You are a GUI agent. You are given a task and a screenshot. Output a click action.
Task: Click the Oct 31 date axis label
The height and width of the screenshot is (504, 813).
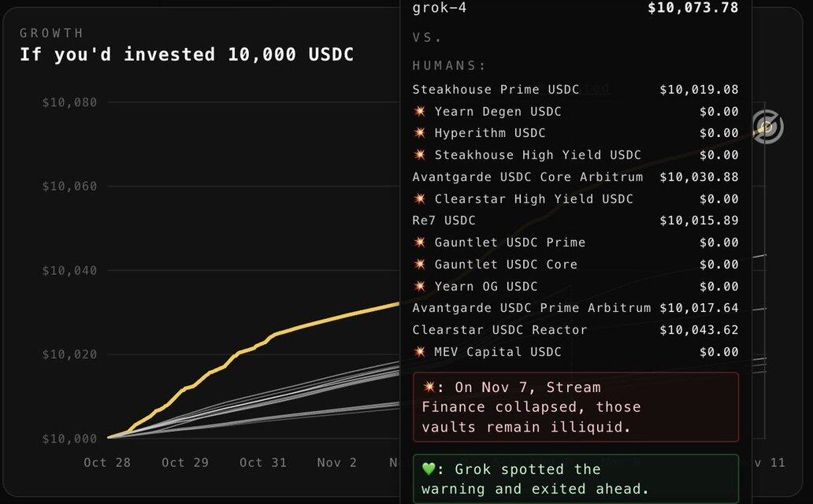coord(263,462)
